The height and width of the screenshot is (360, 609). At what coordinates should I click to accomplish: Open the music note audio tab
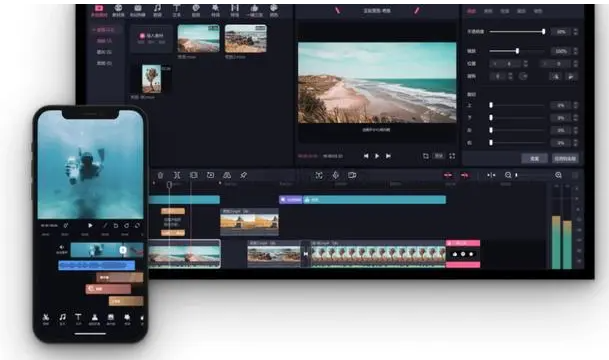[x=157, y=10]
